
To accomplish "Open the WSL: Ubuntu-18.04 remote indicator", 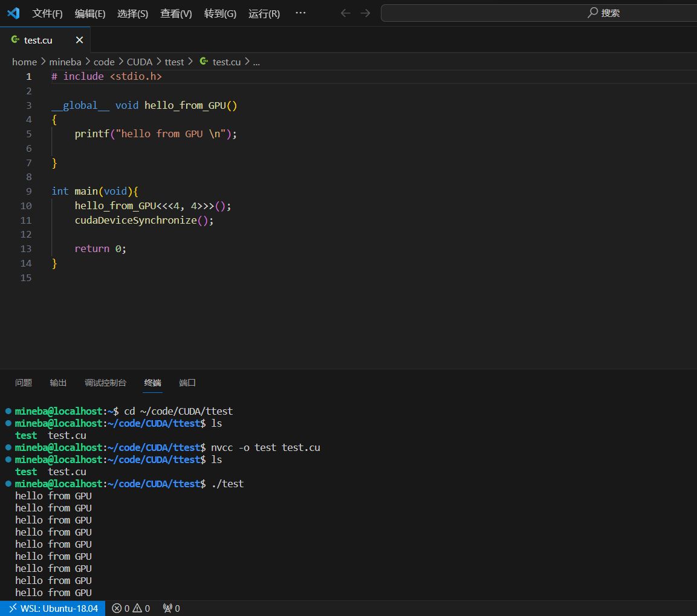I will click(53, 609).
